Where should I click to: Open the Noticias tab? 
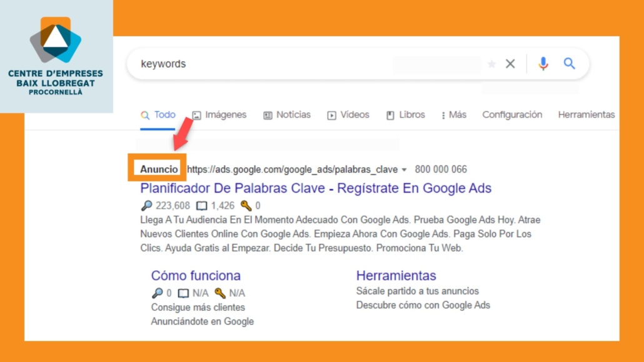pyautogui.click(x=287, y=115)
